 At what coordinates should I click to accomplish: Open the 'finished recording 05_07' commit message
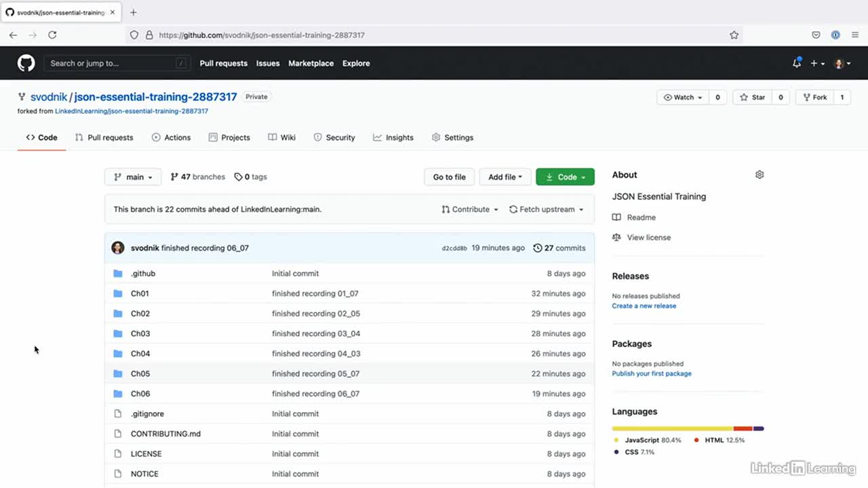(x=315, y=373)
